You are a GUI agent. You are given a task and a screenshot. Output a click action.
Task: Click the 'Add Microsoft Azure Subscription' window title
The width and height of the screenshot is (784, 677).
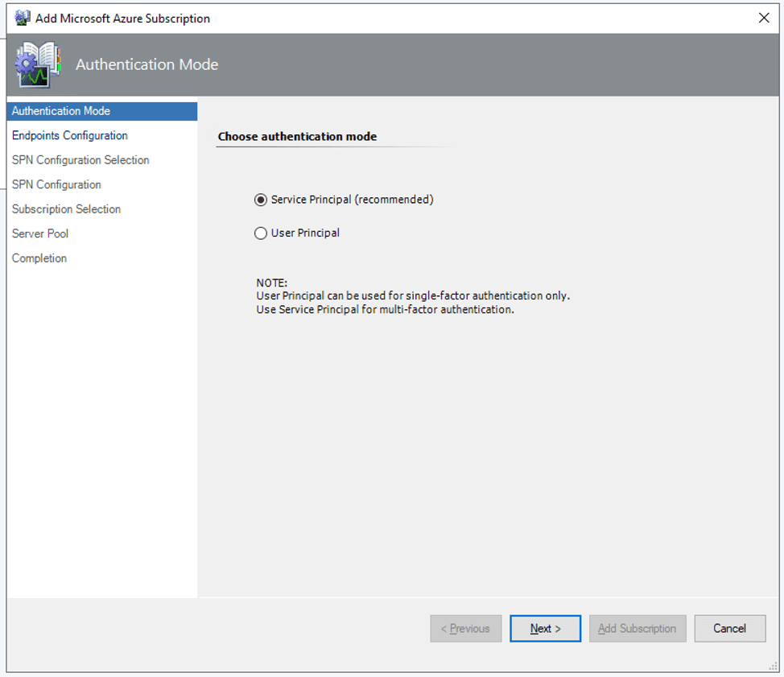point(122,19)
